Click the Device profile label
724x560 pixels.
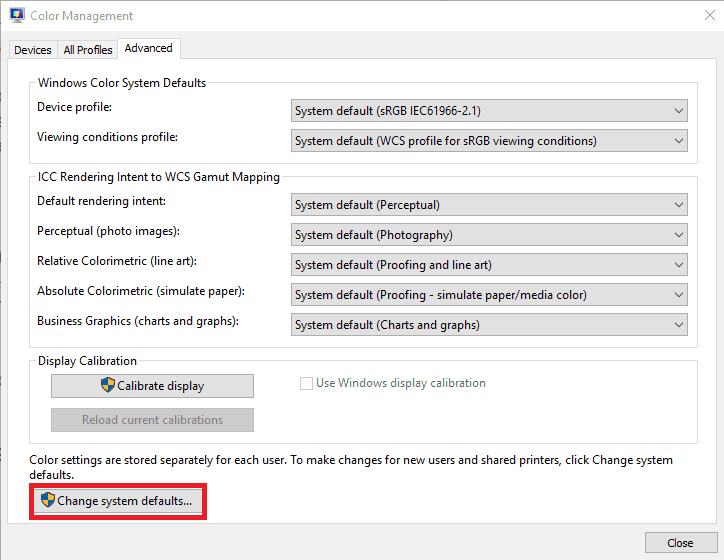[x=74, y=107]
